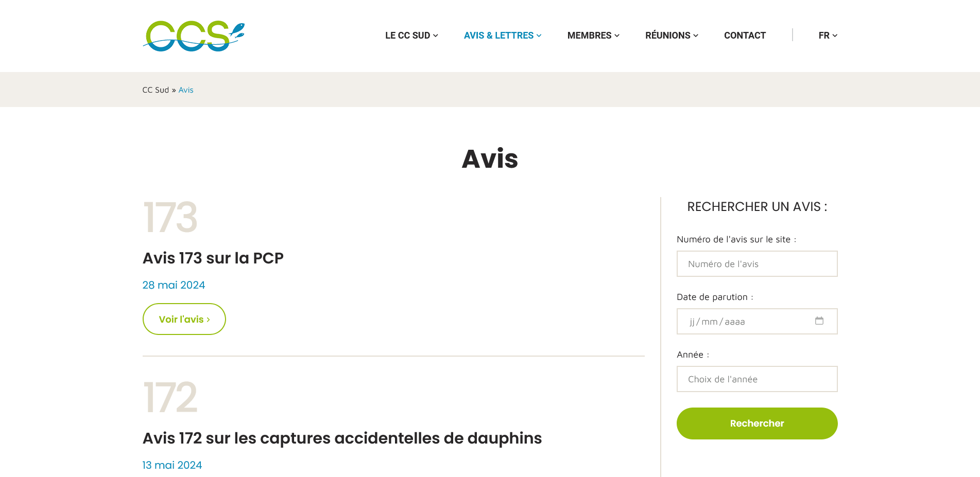Viewport: 980px width, 477px height.
Task: Click the Avis breadcrumb link
Action: (x=186, y=90)
